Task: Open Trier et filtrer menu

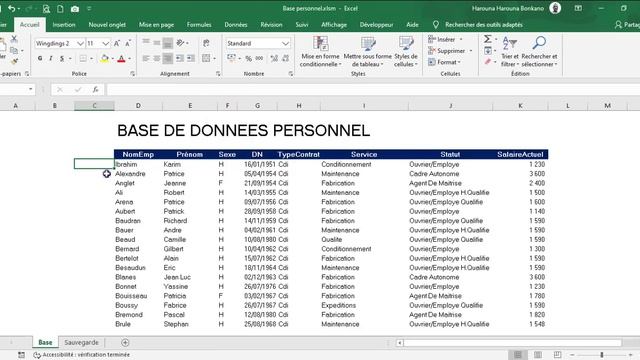Action: point(510,51)
